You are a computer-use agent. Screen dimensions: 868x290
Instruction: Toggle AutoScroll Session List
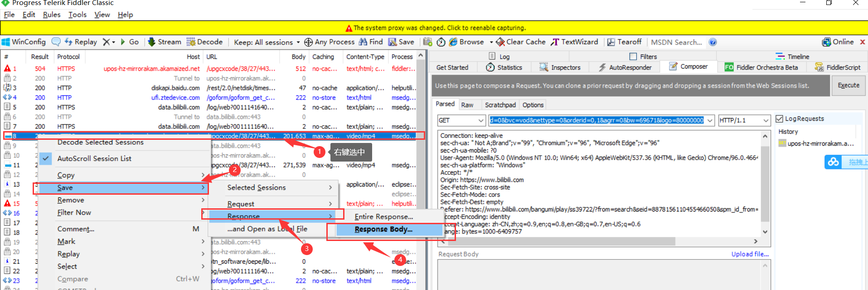pyautogui.click(x=94, y=158)
